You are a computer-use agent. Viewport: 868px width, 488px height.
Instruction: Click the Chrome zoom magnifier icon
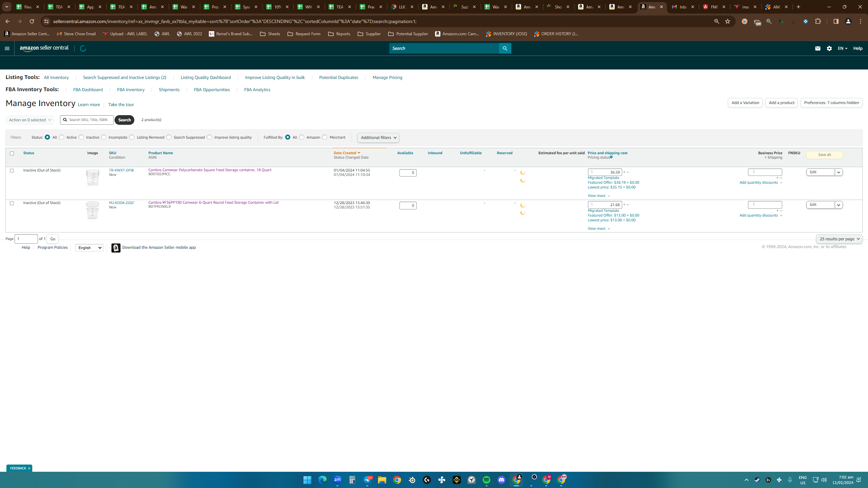716,21
